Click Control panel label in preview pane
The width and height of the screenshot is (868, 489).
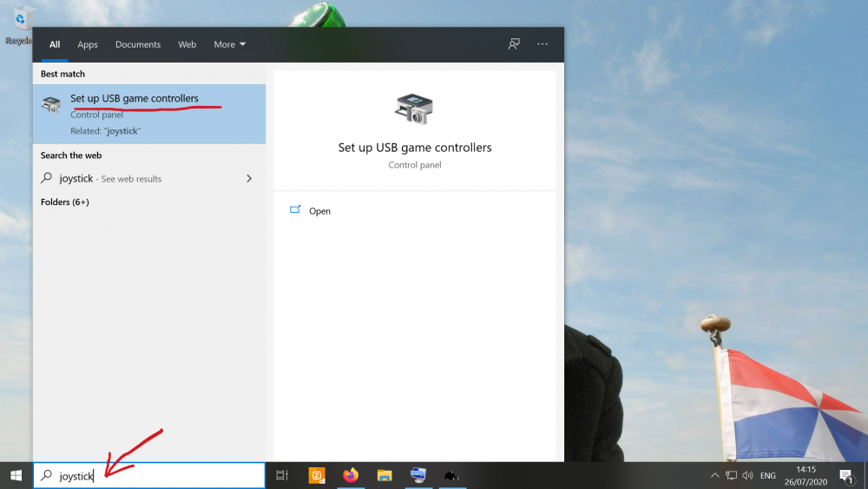click(415, 164)
